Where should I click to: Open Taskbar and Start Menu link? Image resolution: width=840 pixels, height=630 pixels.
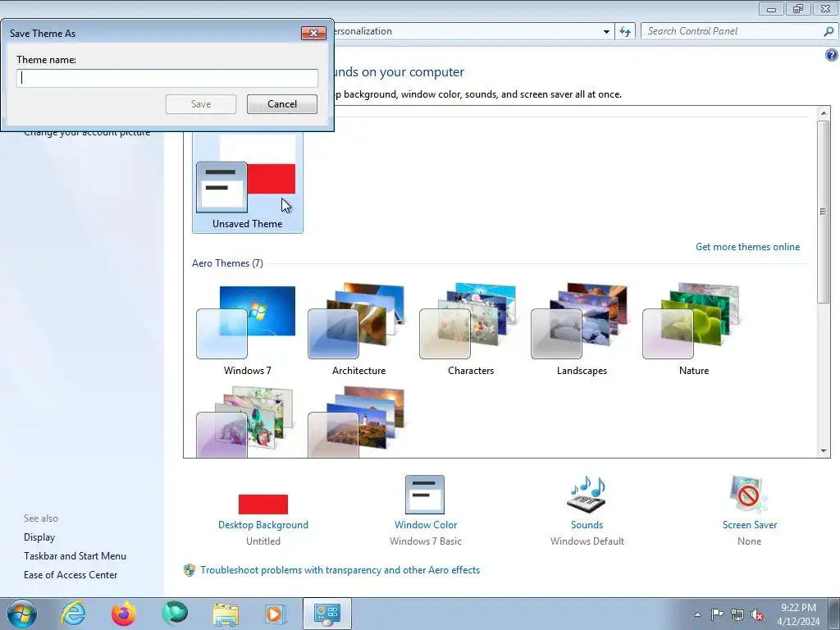tap(75, 556)
